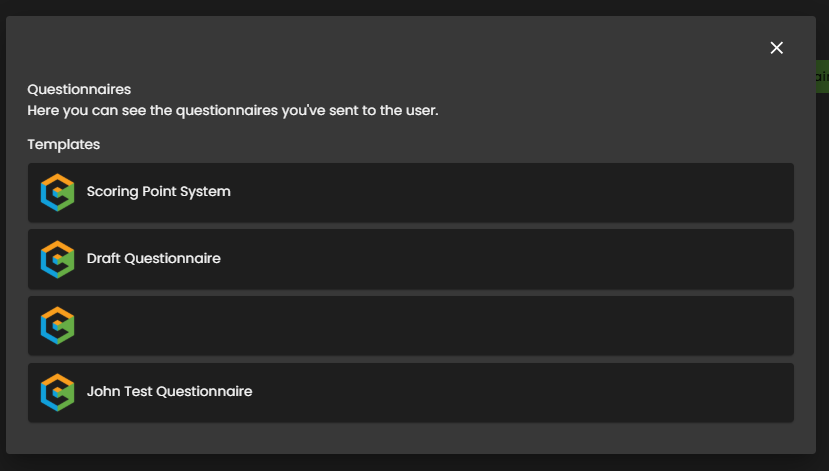Click empty right side of Scoring Point System row
Screen dimensions: 829x471
coord(600,192)
